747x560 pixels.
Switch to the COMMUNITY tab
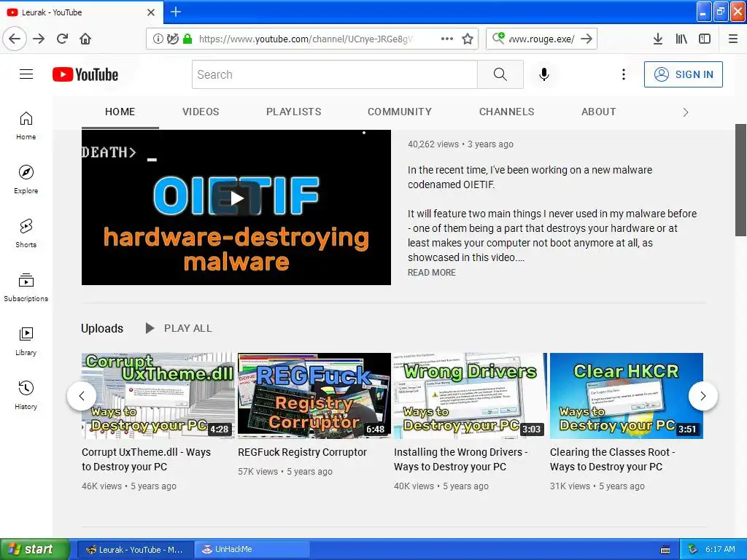tap(399, 112)
